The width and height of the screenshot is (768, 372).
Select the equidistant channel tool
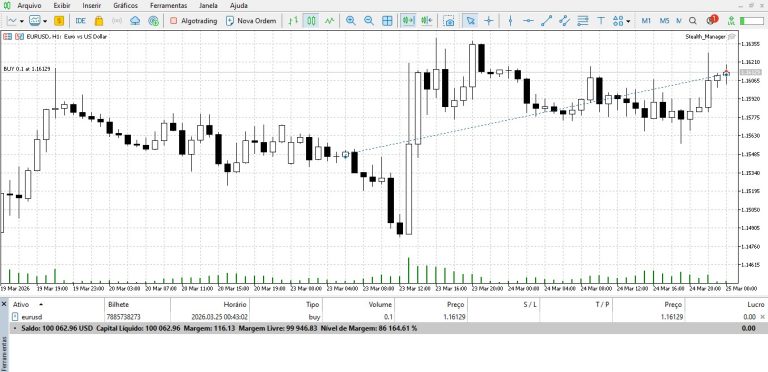[564, 21]
